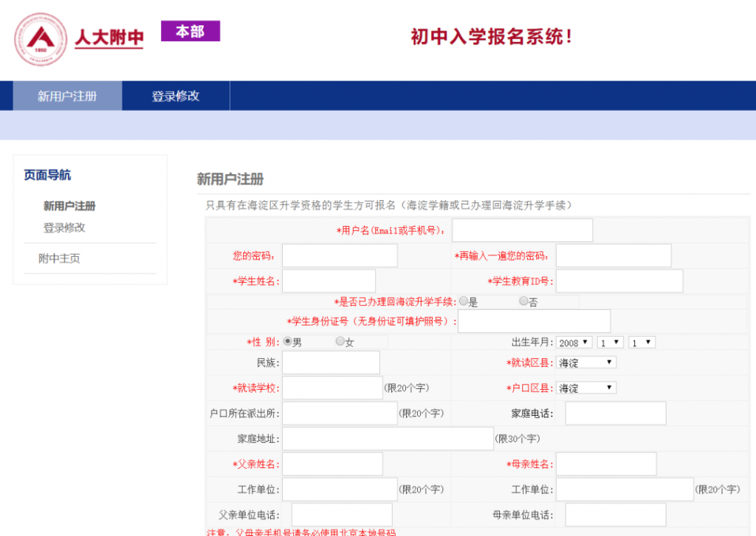Viewport: 756px width, 536px height.
Task: Click the 学生身份证号 input field
Action: (x=534, y=321)
